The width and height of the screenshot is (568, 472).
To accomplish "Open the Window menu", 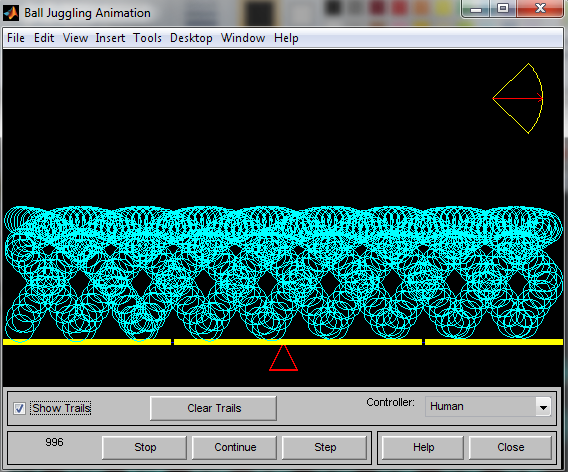I will 243,38.
